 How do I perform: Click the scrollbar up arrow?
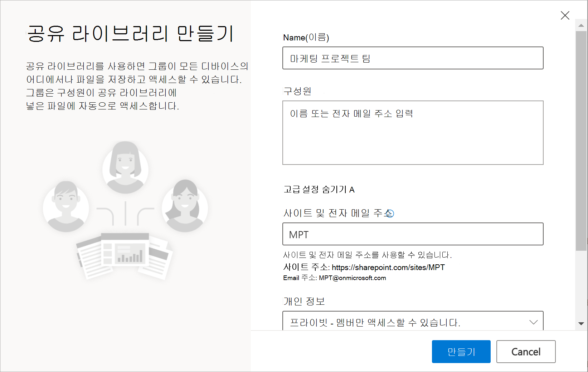581,25
